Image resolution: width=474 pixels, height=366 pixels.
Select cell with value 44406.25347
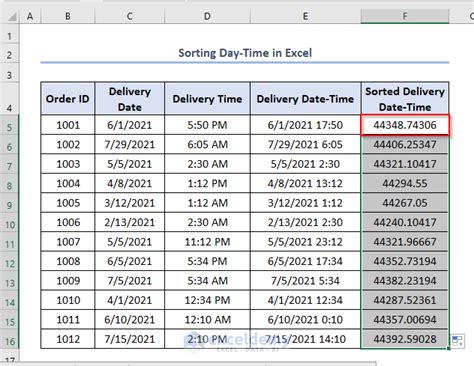405,144
